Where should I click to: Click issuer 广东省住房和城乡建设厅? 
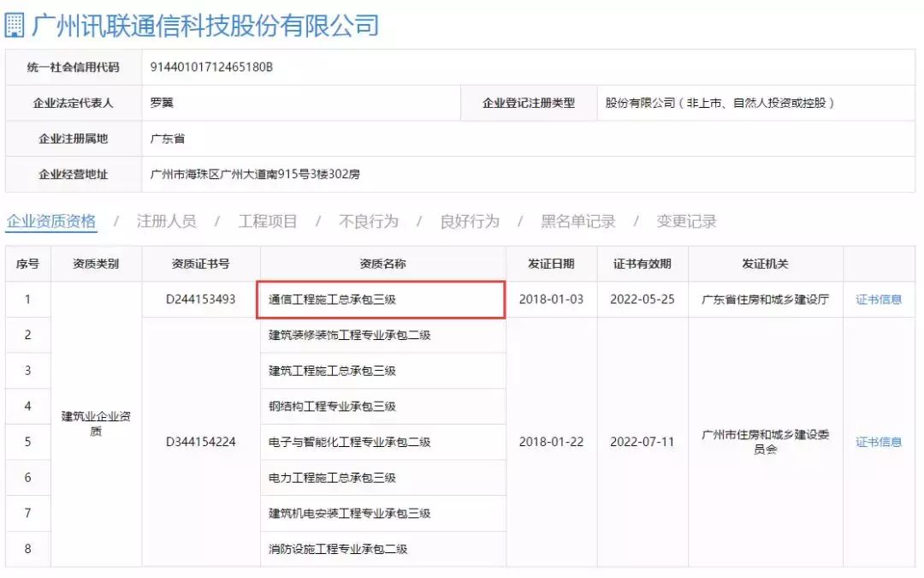(x=766, y=300)
